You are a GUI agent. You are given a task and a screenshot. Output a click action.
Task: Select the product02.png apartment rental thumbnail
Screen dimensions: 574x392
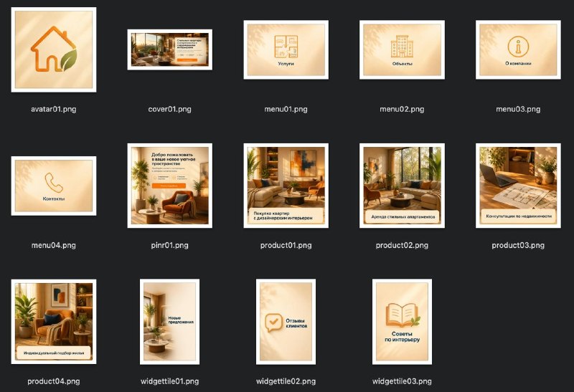coord(402,186)
